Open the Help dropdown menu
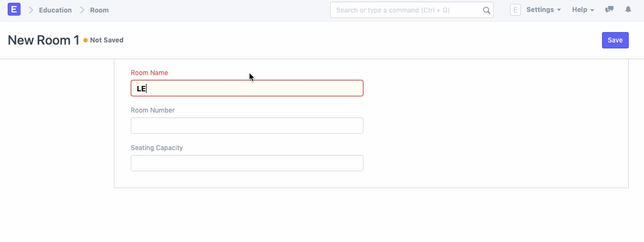Screen dimensions: 644x242 coord(583,10)
